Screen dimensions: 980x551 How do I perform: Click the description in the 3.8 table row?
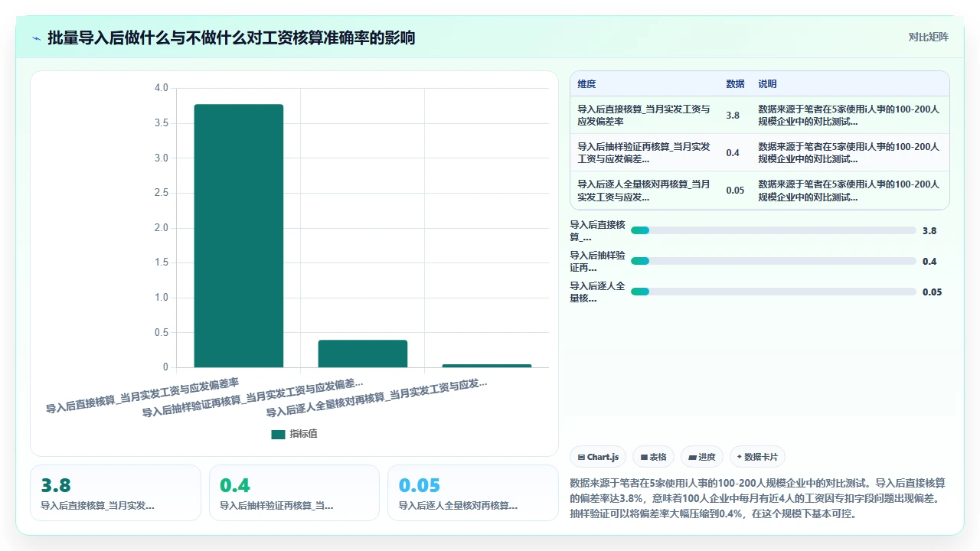[x=849, y=116]
